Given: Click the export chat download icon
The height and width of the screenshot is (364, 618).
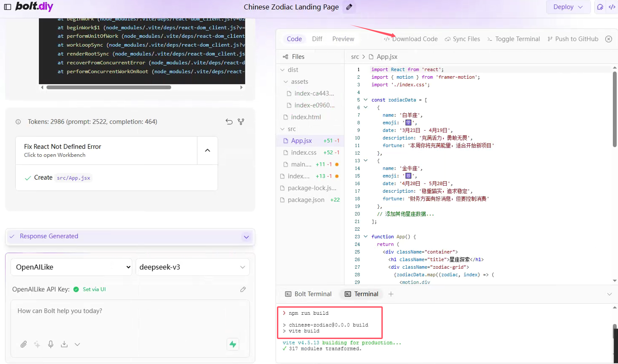Looking at the screenshot, I should click(64, 344).
